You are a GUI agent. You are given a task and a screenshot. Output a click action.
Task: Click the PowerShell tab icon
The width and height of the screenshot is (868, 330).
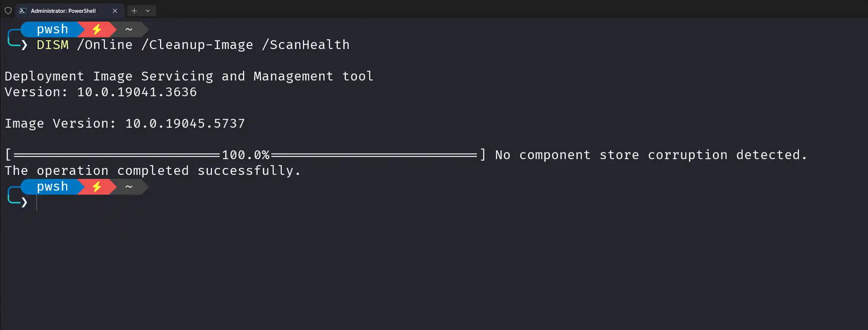coord(23,11)
